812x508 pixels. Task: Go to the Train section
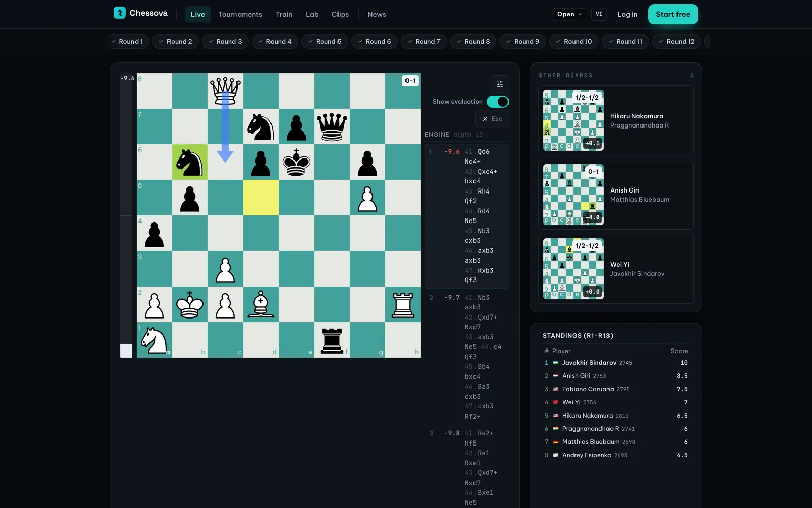click(284, 14)
